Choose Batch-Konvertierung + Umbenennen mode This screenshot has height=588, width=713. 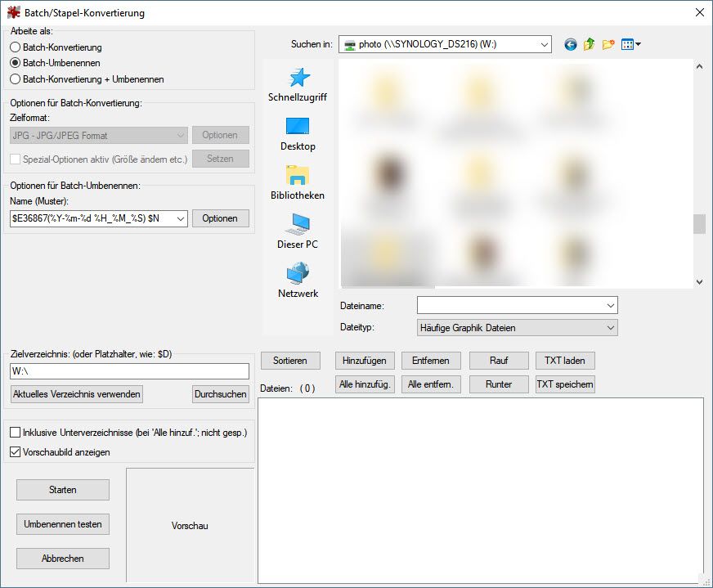click(16, 79)
